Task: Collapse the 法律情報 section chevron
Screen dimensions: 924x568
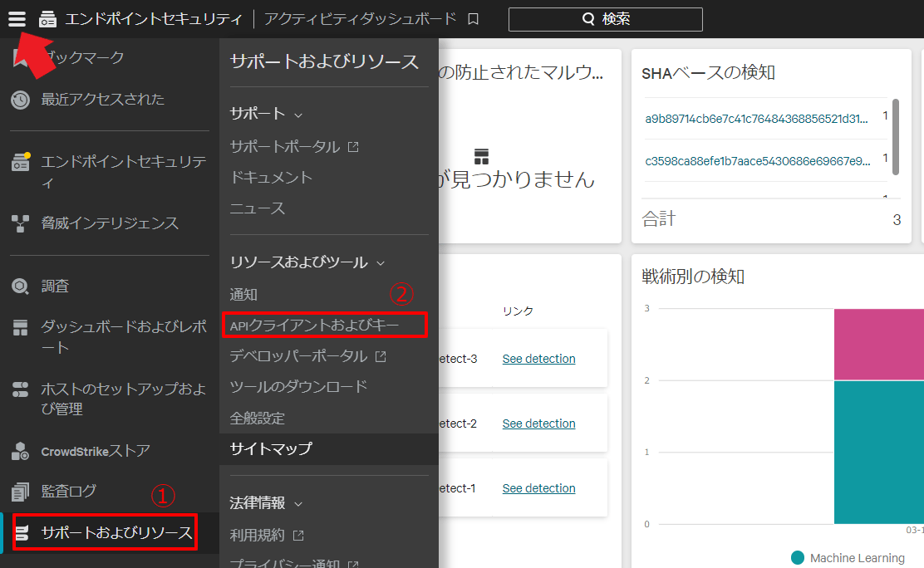Action: pyautogui.click(x=298, y=504)
